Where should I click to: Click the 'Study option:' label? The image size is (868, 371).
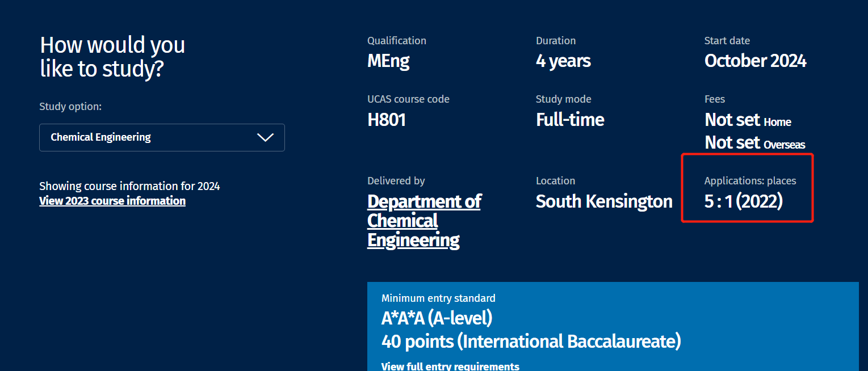[70, 107]
